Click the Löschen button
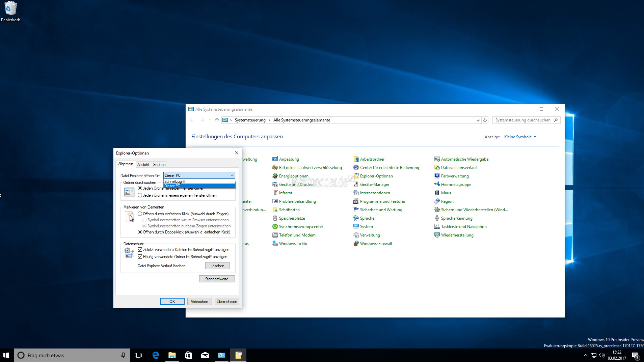The width and height of the screenshot is (644, 362). pyautogui.click(x=217, y=266)
